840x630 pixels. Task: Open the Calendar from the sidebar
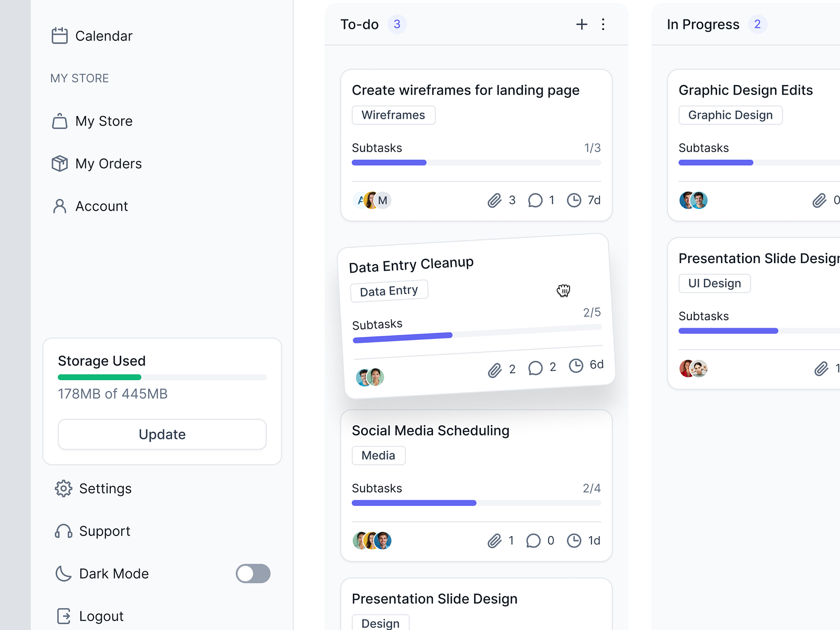click(x=103, y=36)
